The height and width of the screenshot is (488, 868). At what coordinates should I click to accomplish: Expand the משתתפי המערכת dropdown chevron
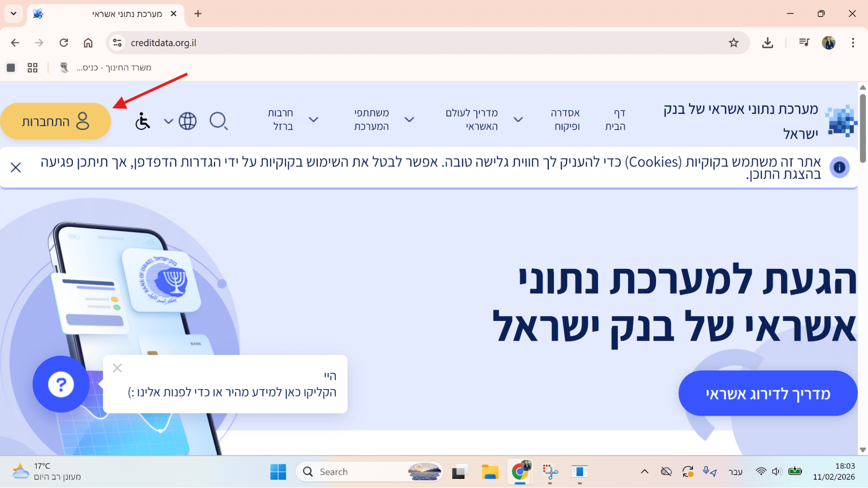click(409, 119)
